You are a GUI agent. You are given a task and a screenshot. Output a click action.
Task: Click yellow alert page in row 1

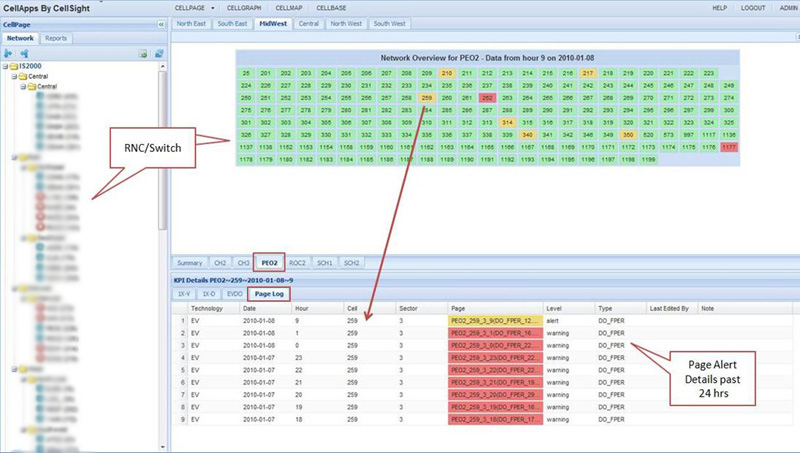click(x=495, y=320)
